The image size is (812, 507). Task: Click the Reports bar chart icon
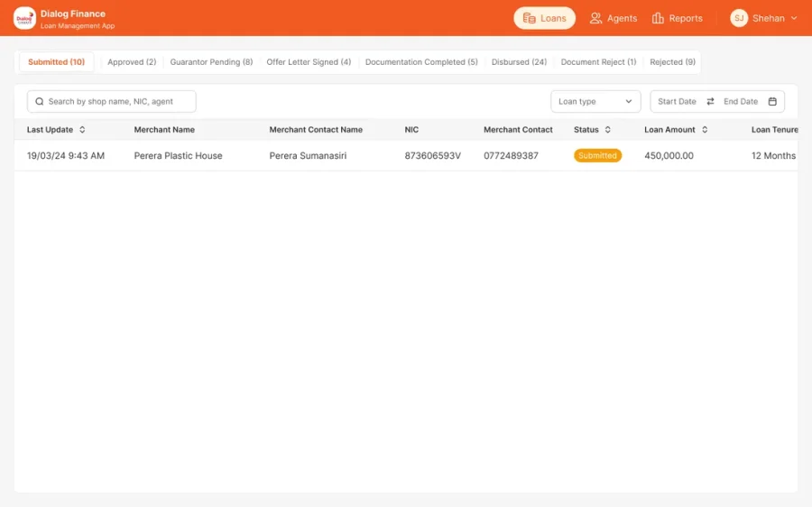(658, 18)
